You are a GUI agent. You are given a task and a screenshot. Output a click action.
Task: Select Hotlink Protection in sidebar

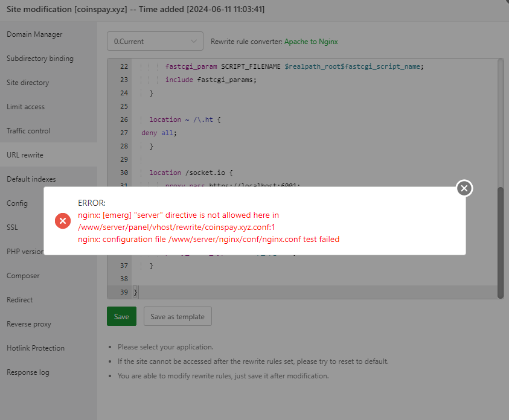pyautogui.click(x=36, y=348)
